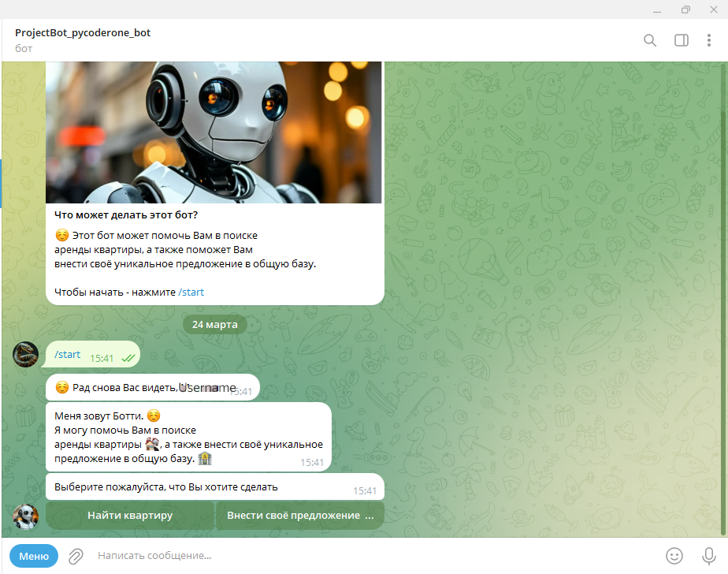
Task: Open the emoji picker smiley icon
Action: (674, 555)
